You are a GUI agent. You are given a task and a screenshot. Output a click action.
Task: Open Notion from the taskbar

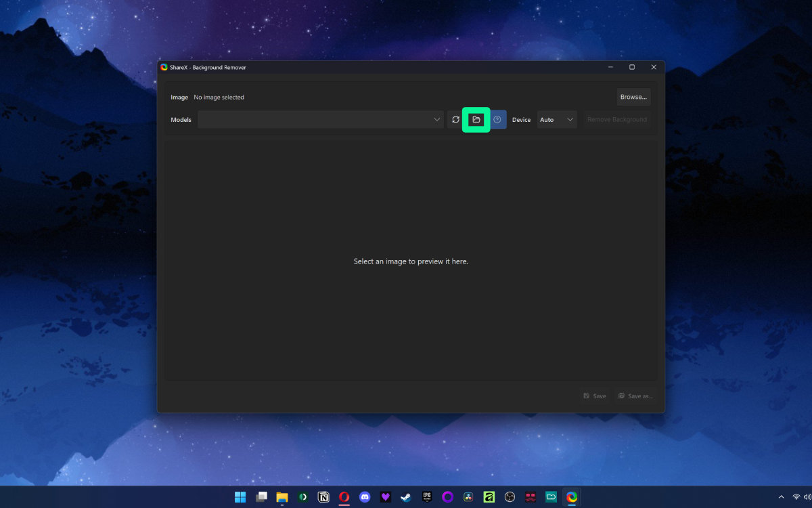click(x=323, y=497)
